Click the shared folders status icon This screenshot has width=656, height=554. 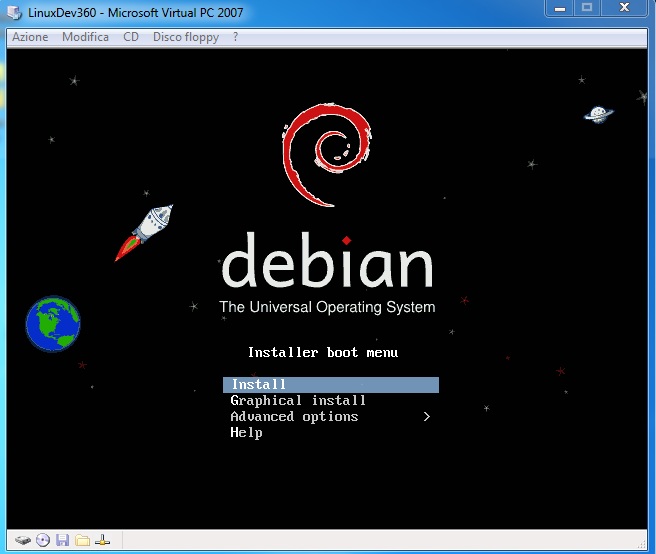[x=82, y=540]
